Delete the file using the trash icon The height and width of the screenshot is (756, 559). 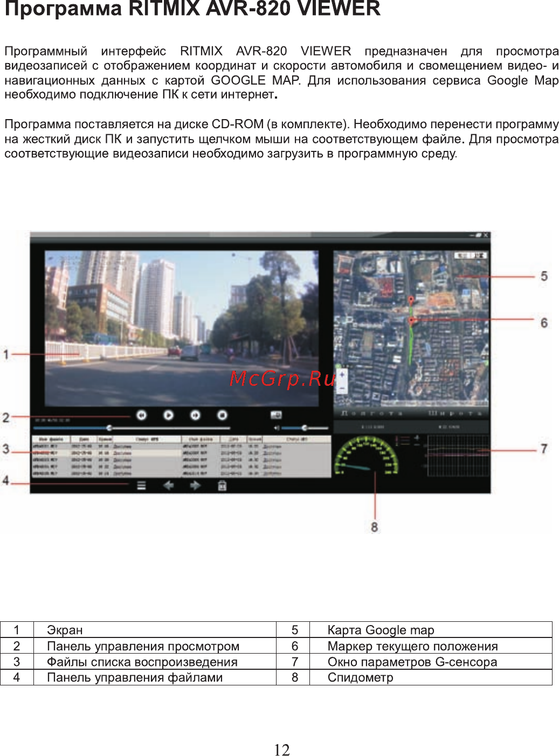tap(222, 485)
